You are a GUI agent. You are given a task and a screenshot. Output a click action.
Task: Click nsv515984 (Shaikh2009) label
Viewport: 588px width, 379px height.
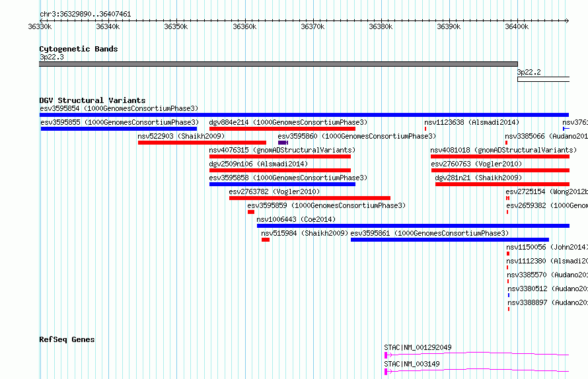305,234
